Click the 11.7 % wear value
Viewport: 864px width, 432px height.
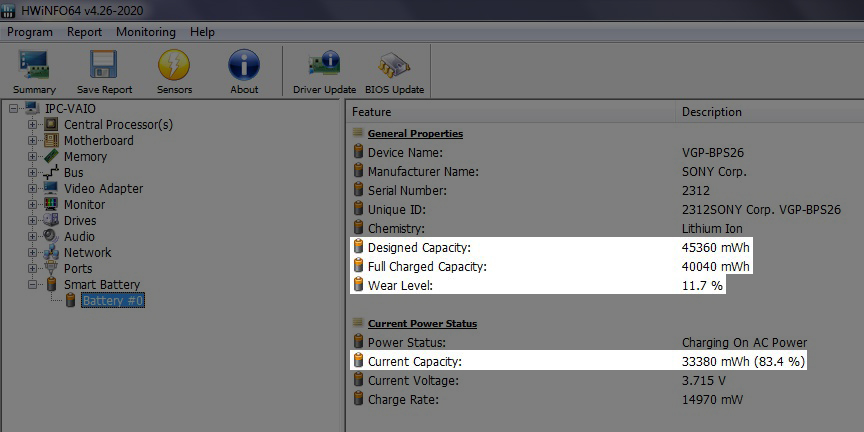pos(702,285)
